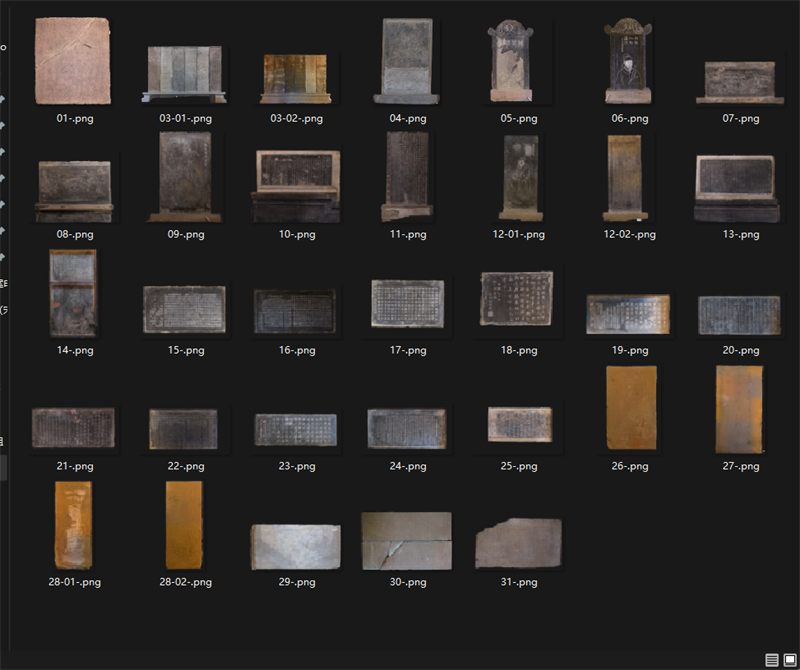Click the 13-.png file name label

(x=741, y=234)
